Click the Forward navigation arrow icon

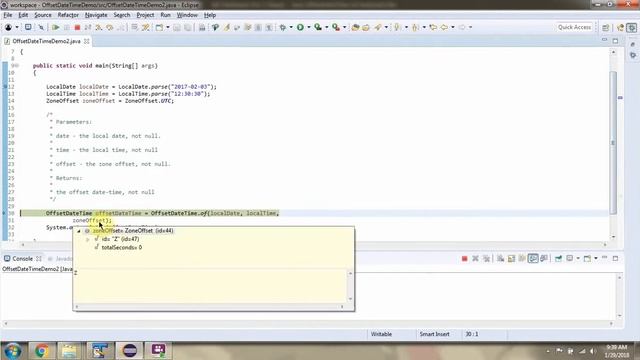462,27
